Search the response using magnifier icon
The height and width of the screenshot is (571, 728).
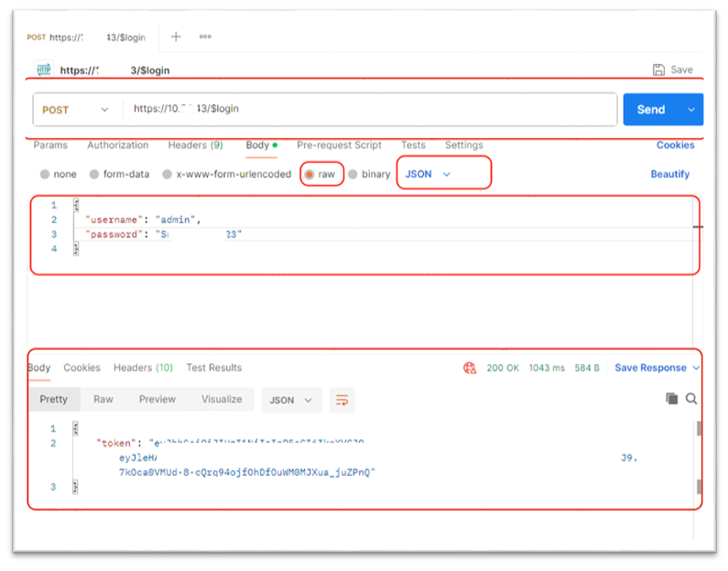tap(691, 399)
